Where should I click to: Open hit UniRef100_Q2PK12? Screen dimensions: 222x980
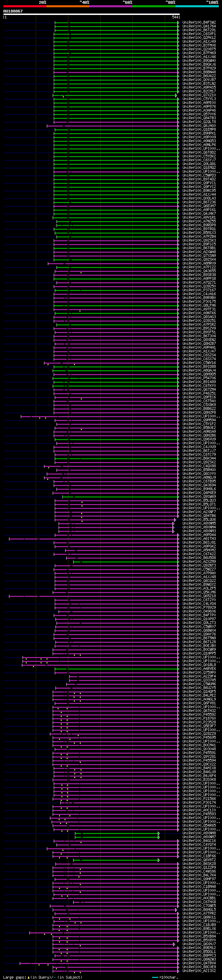click(199, 38)
